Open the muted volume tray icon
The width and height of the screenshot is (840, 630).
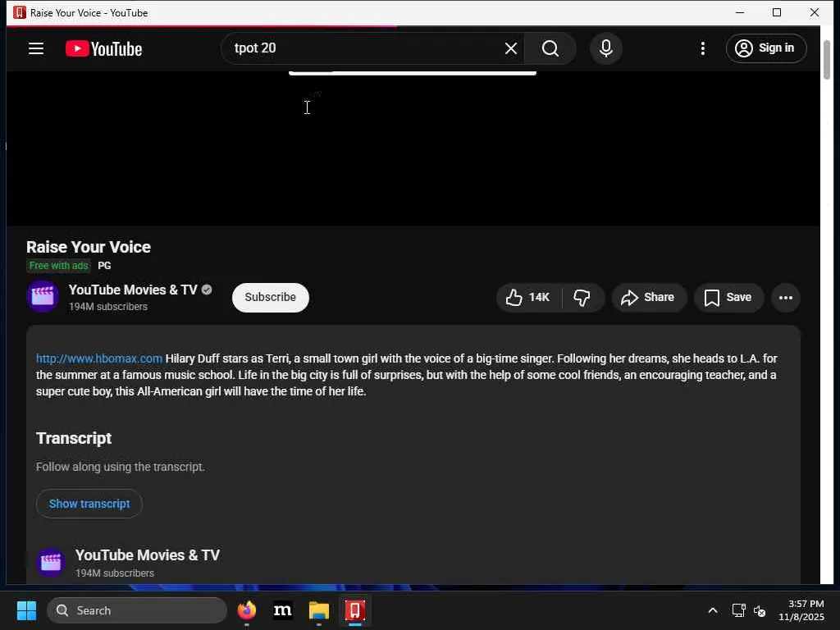coord(760,610)
